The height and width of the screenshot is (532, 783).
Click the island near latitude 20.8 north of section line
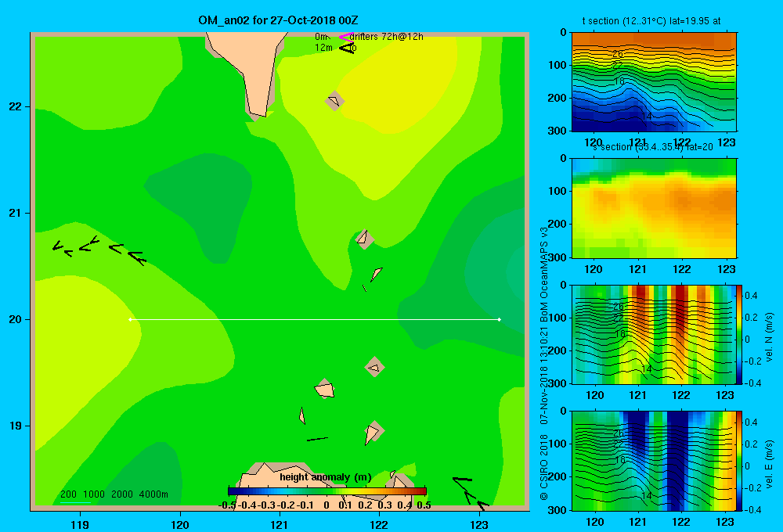tap(365, 239)
